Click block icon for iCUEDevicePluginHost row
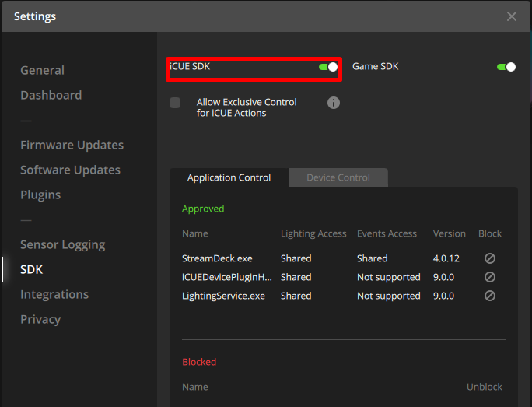 (489, 277)
